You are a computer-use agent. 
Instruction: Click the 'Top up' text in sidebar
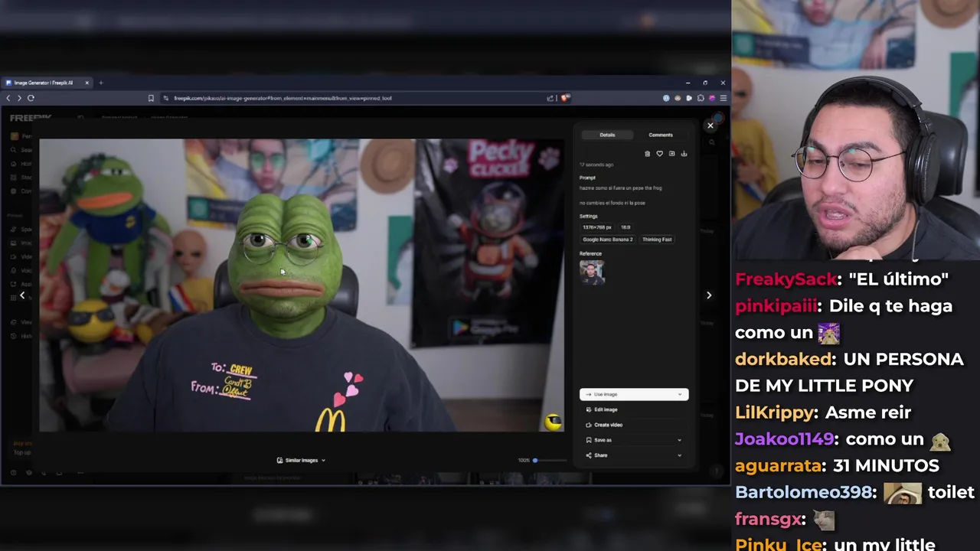point(22,452)
